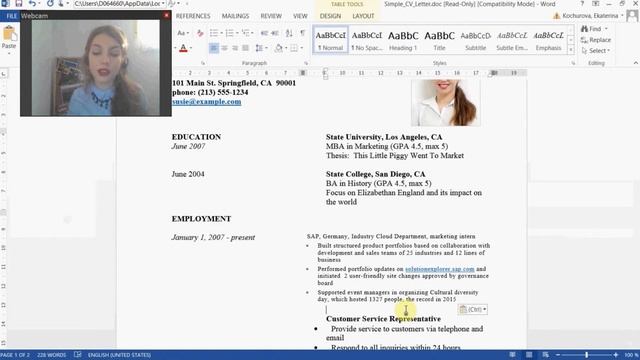Open the Table Tools DESIGN tab

pos(330,16)
